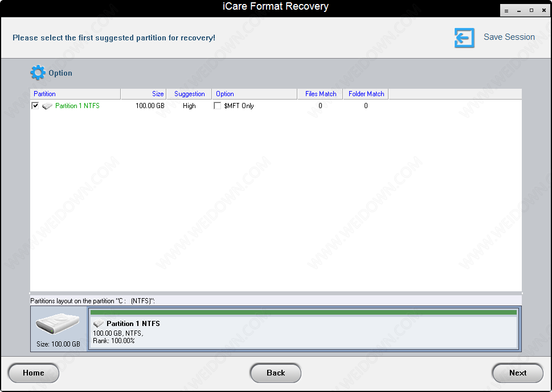Click the drive icon beside Partition 1 NTFS row
The image size is (552, 392).
(x=47, y=106)
